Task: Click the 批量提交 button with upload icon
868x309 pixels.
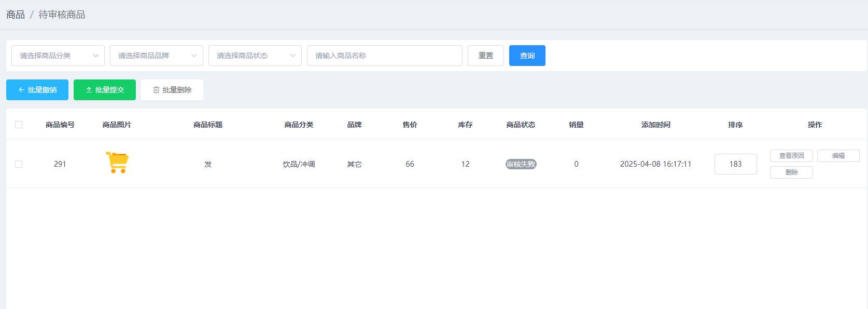Action: coord(105,90)
